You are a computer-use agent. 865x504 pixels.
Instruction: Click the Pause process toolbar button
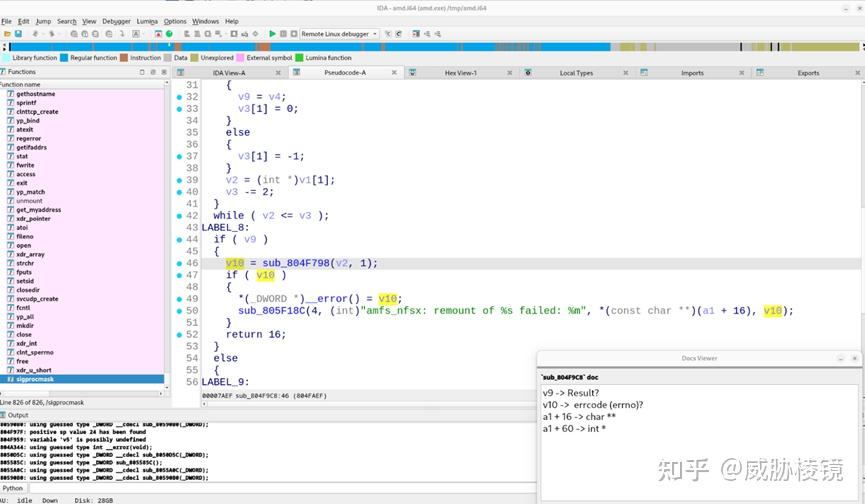click(x=283, y=34)
